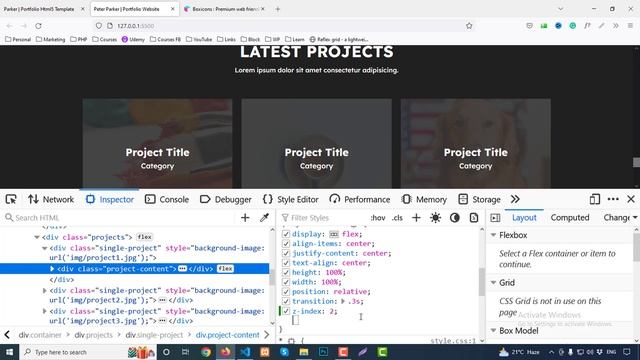
Task: Expand the project2.jpg single-project node
Action: tap(44, 291)
